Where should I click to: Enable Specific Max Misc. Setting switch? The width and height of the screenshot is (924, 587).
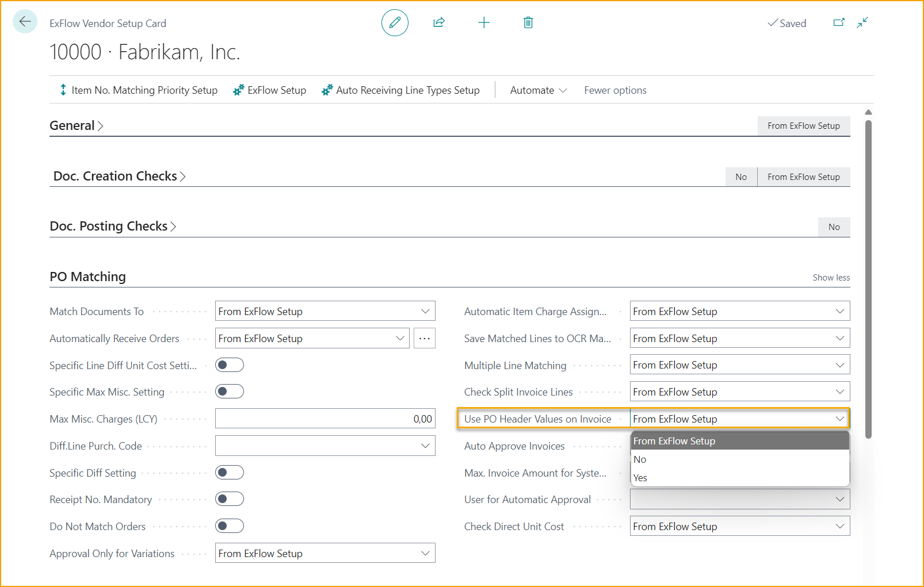pyautogui.click(x=230, y=392)
